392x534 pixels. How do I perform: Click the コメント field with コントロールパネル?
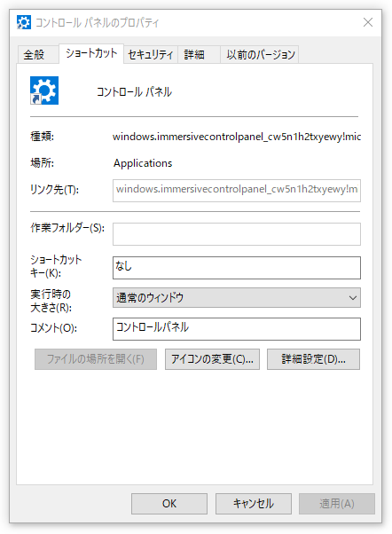click(x=237, y=328)
